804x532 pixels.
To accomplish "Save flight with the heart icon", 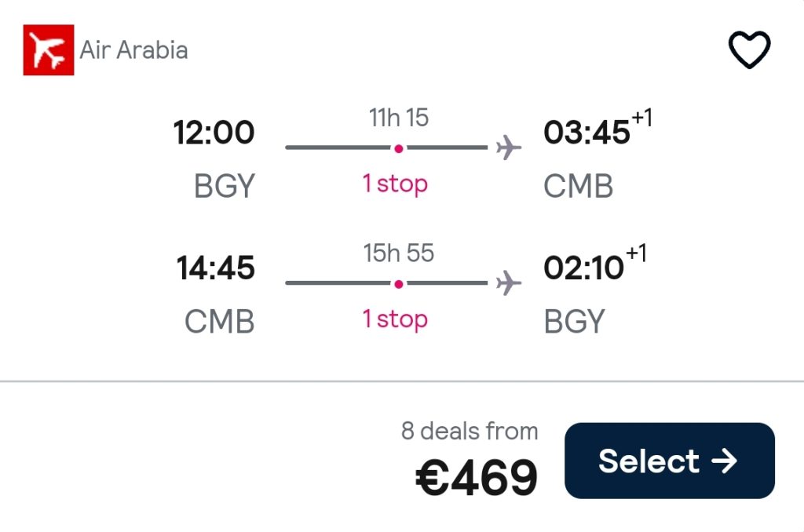I will click(x=749, y=49).
